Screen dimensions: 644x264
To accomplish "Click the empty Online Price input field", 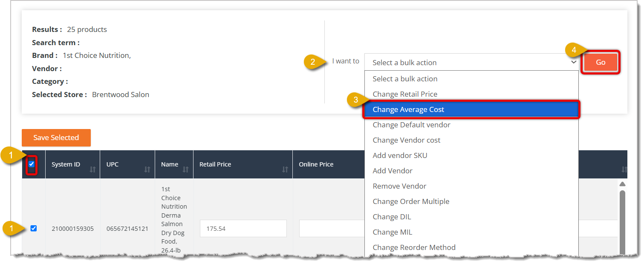I will tap(332, 229).
